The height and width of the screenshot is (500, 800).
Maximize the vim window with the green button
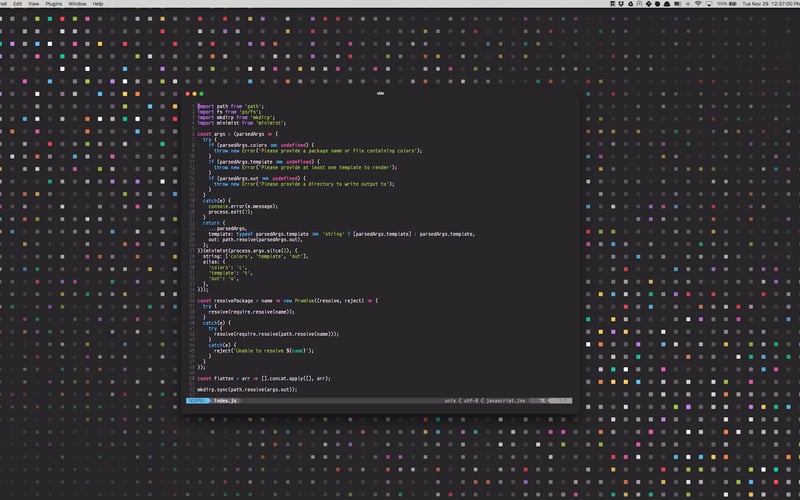point(201,94)
